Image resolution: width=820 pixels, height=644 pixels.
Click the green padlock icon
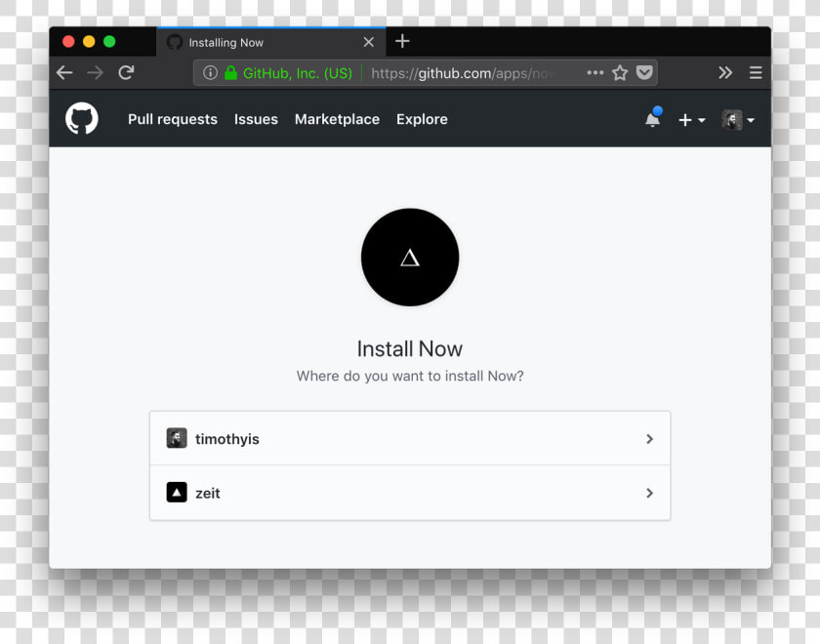[x=230, y=72]
